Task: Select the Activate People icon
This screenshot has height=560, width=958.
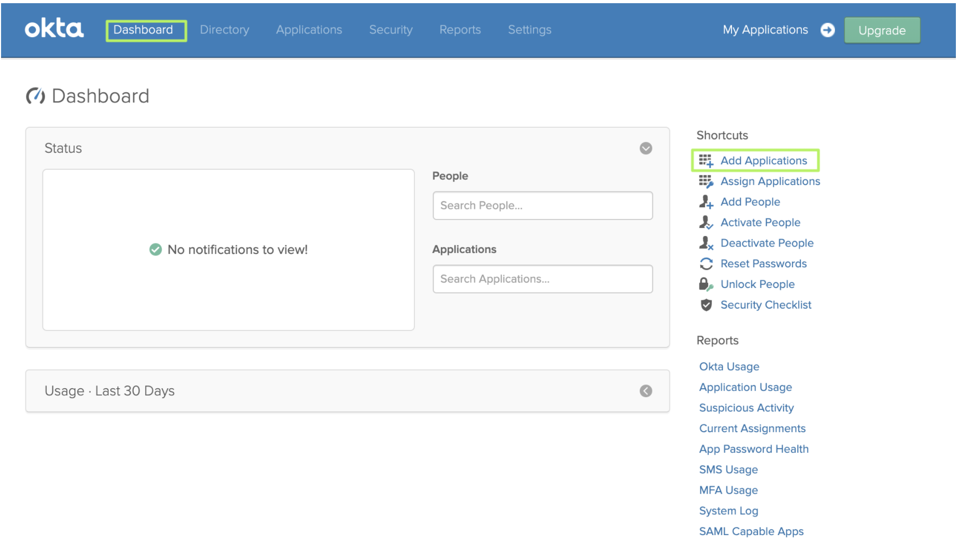Action: pyautogui.click(x=706, y=222)
